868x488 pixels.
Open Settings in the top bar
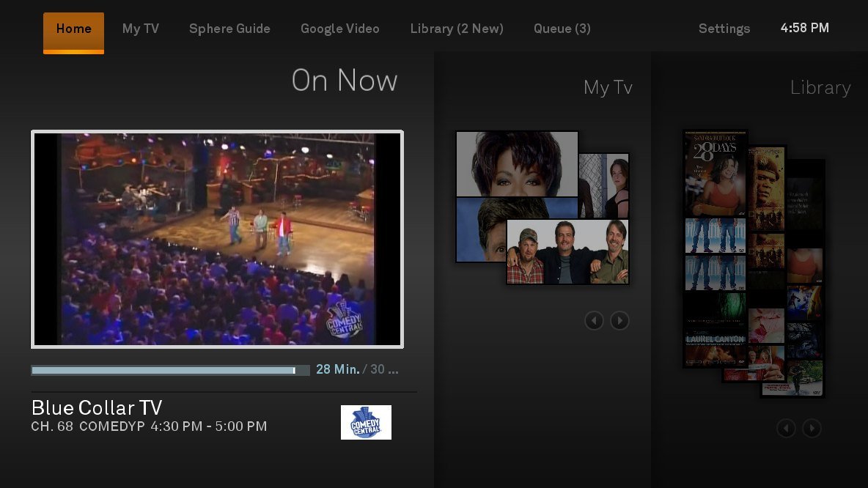pos(724,29)
